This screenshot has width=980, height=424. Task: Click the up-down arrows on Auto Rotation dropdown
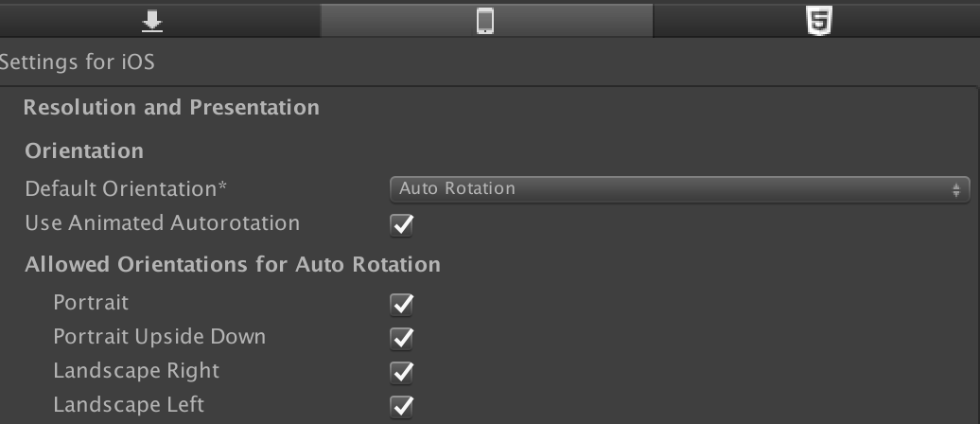coord(955,189)
